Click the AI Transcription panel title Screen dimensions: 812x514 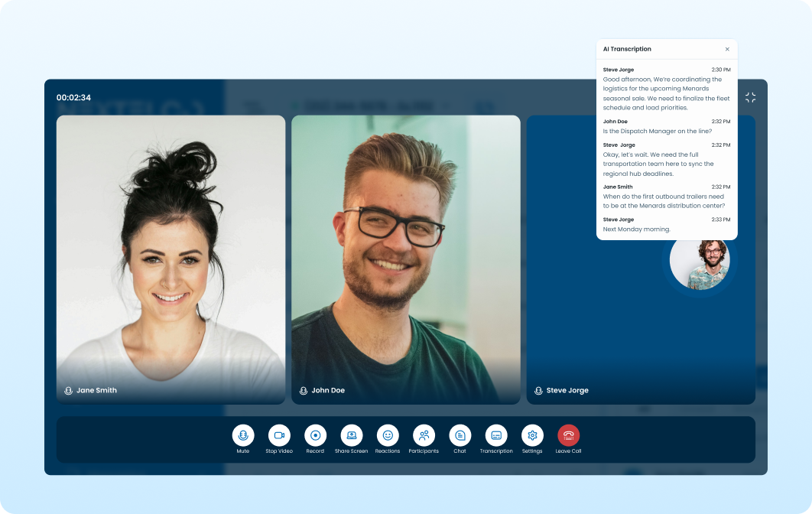point(627,49)
